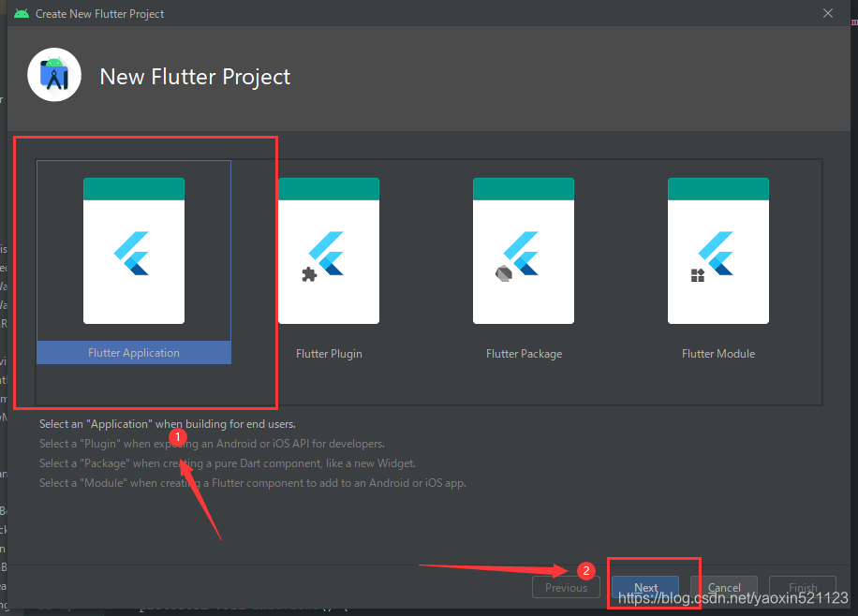
Task: Click the 'Select an "Application"' description line
Action: pos(168,424)
